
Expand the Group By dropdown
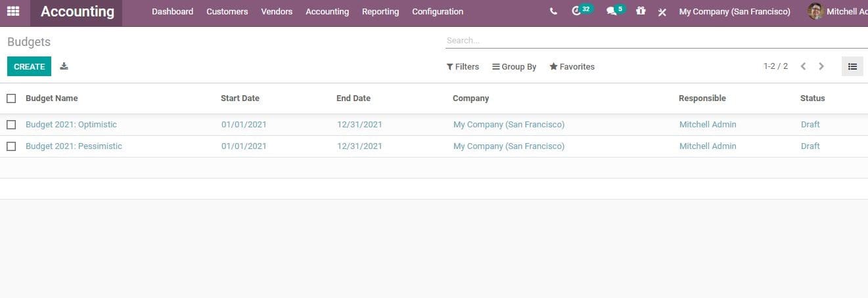point(514,67)
